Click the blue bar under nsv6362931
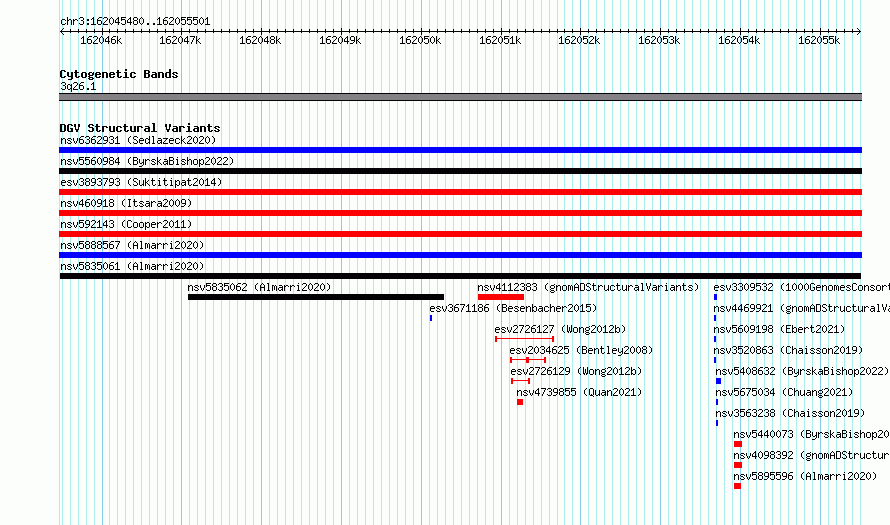The image size is (890, 525). 460,150
